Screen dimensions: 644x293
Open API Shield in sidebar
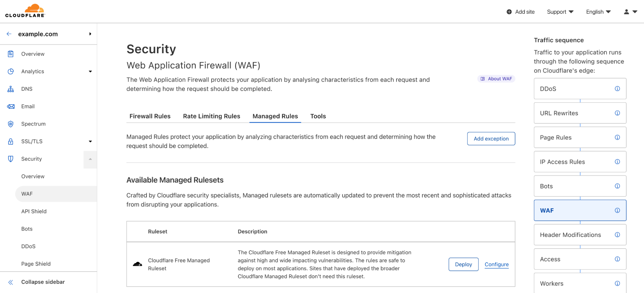[34, 211]
